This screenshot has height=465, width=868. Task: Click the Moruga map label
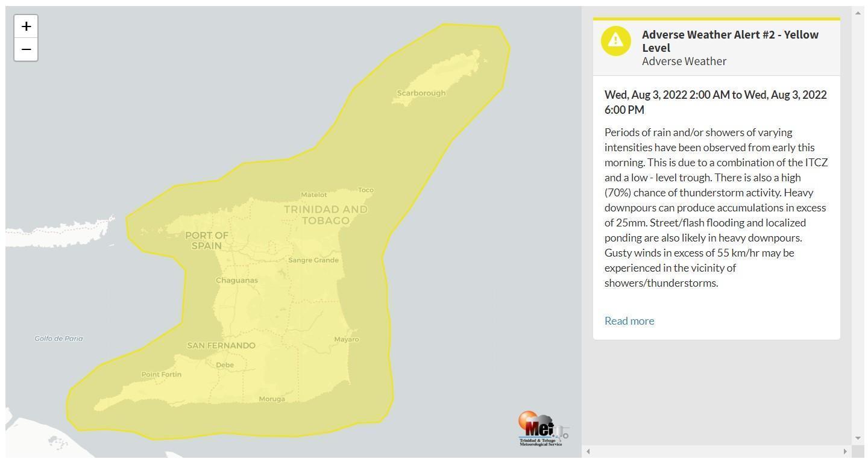point(272,399)
